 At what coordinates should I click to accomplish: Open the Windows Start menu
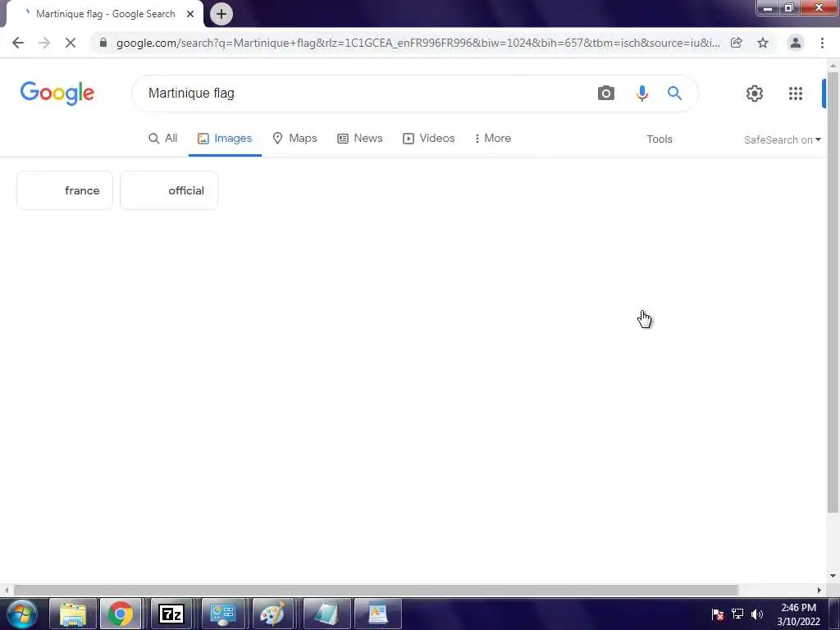[22, 614]
